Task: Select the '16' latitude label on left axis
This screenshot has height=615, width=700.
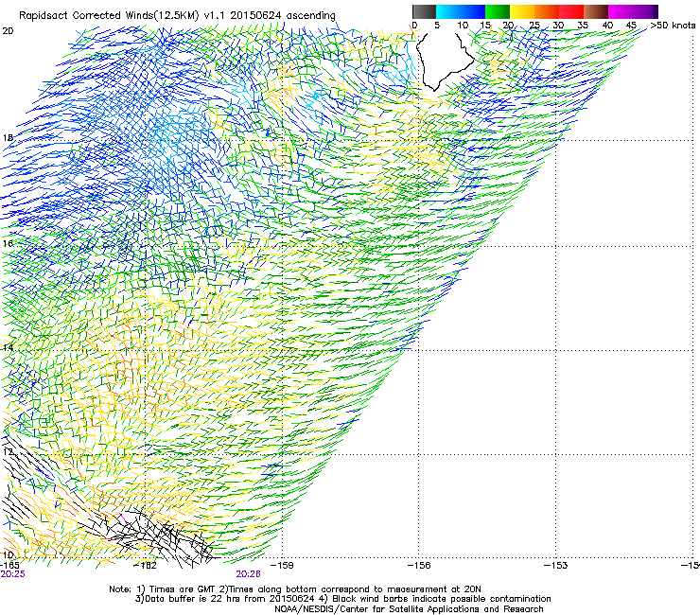Action: (8, 243)
